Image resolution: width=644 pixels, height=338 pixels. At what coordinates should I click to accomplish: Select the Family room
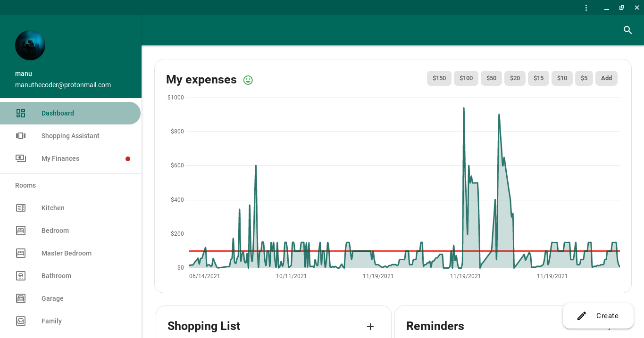(x=70, y=321)
